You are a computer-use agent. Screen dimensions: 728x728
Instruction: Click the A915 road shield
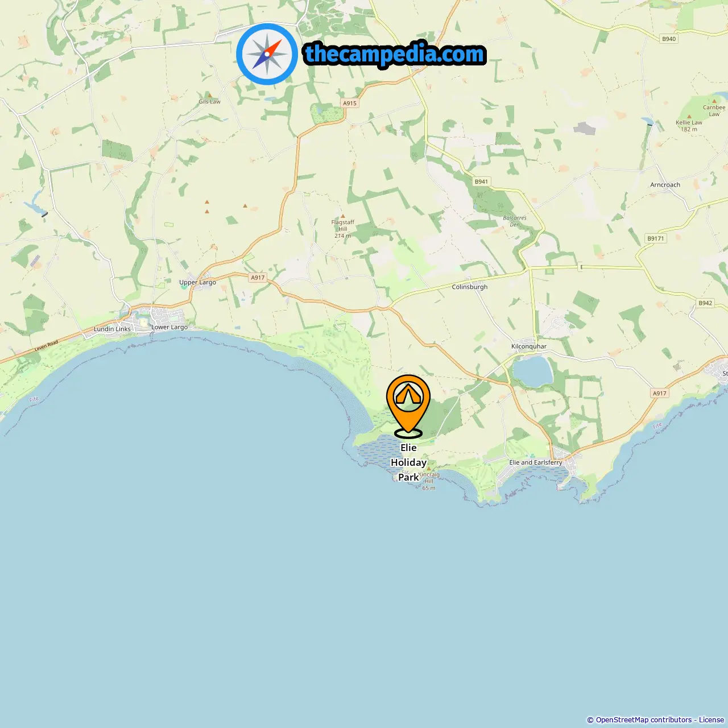click(350, 103)
